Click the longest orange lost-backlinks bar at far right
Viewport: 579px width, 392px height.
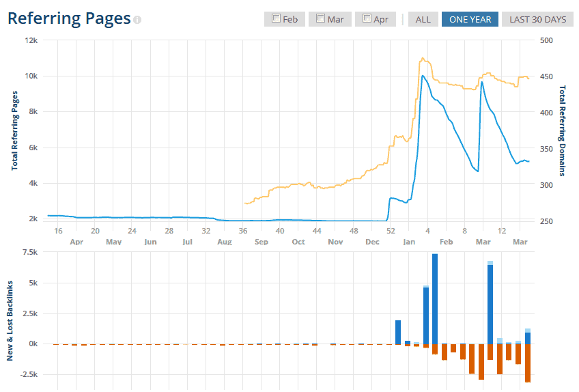(x=528, y=363)
